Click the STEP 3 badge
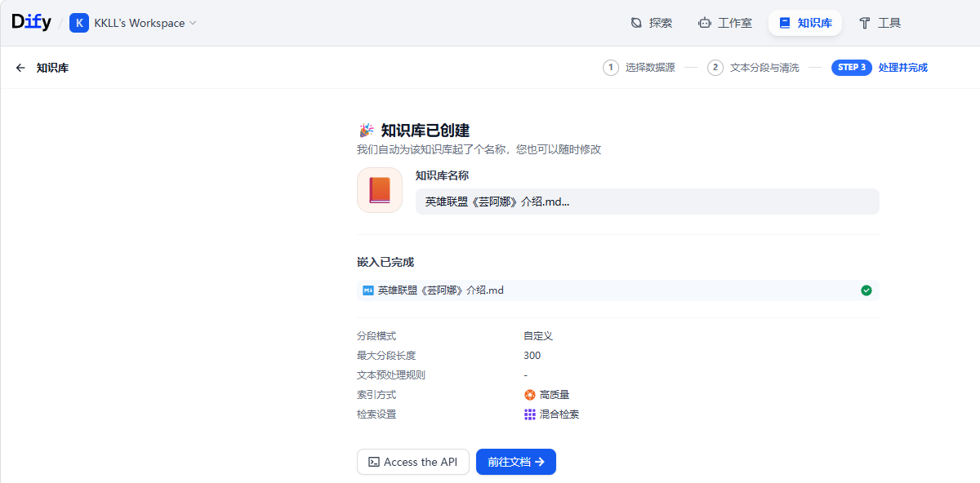The height and width of the screenshot is (483, 980). tap(852, 68)
